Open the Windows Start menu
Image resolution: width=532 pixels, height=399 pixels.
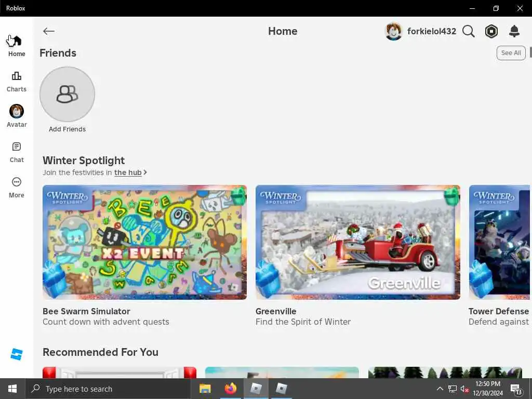[12, 389]
